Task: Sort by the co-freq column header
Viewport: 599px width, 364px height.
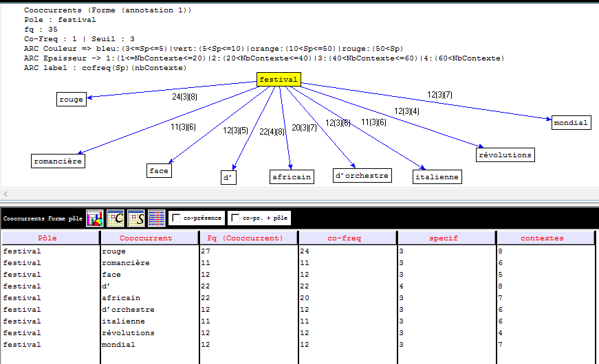Action: coord(347,238)
